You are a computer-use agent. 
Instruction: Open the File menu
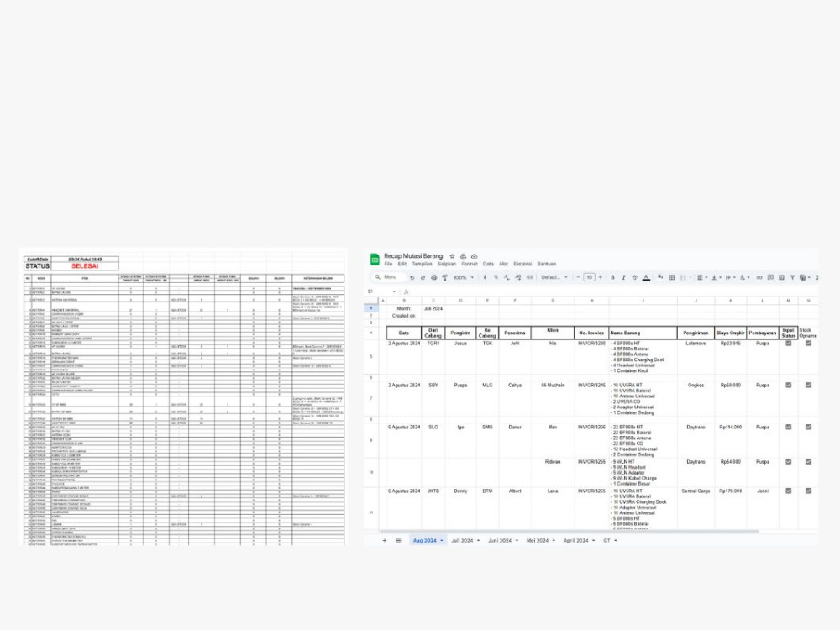tap(388, 264)
